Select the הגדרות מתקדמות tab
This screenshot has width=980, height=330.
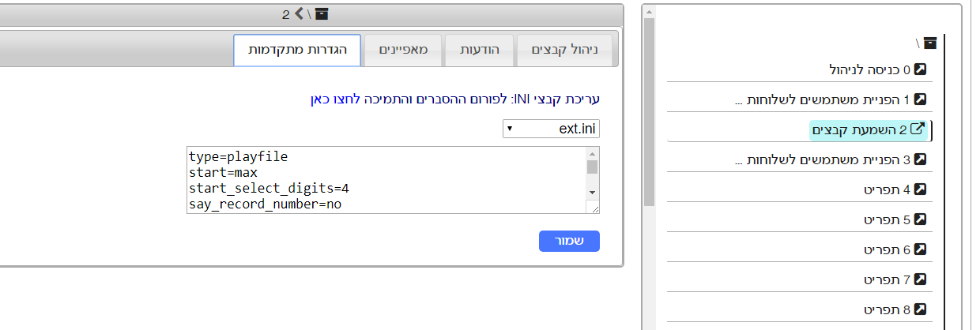pyautogui.click(x=296, y=50)
